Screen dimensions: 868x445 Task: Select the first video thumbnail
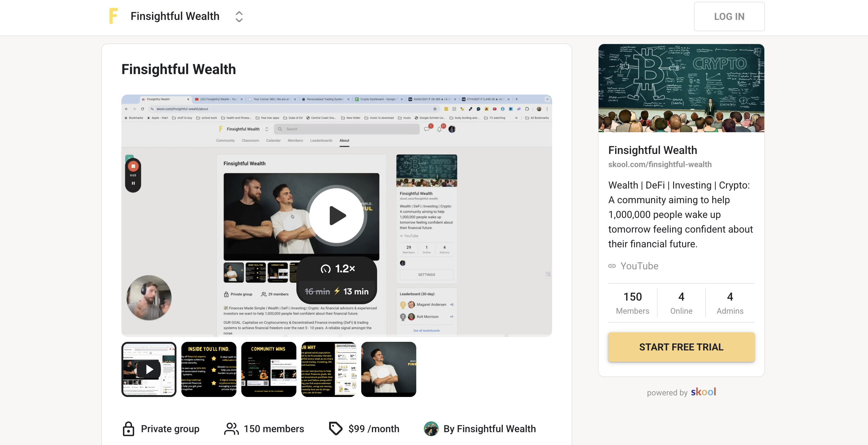coord(149,369)
